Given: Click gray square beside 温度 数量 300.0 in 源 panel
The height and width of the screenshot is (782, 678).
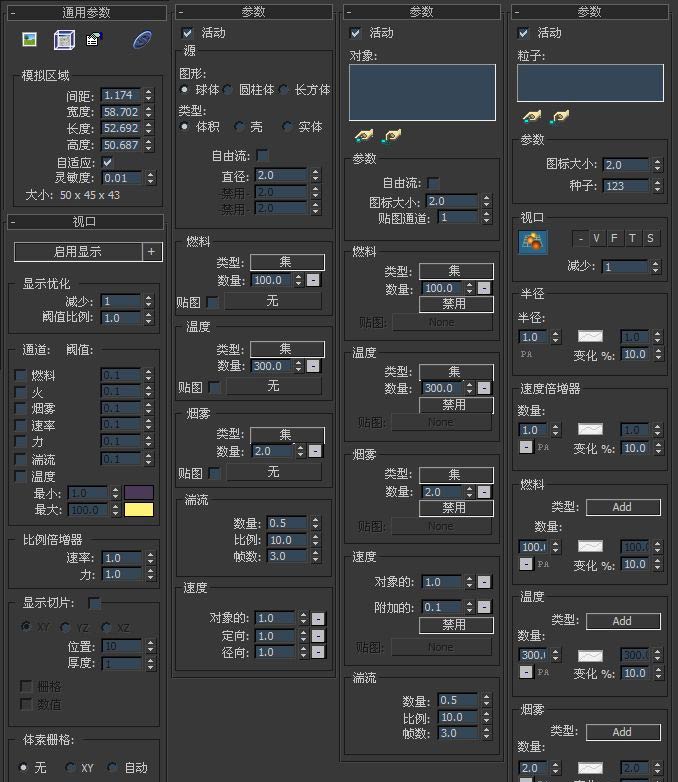Looking at the screenshot, I should click(313, 366).
